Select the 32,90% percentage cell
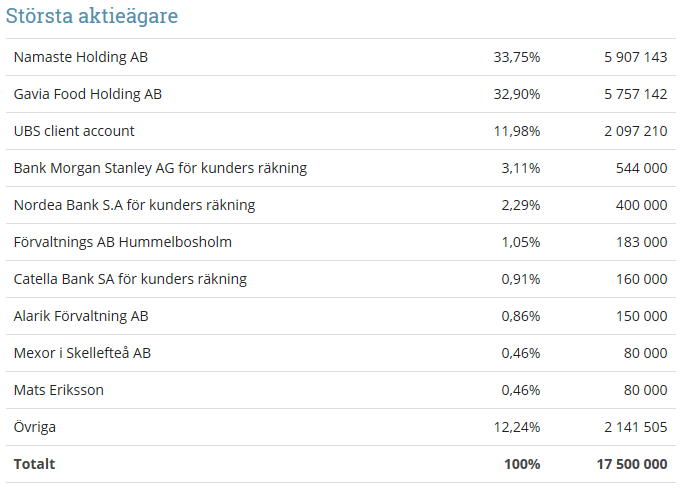 click(516, 94)
